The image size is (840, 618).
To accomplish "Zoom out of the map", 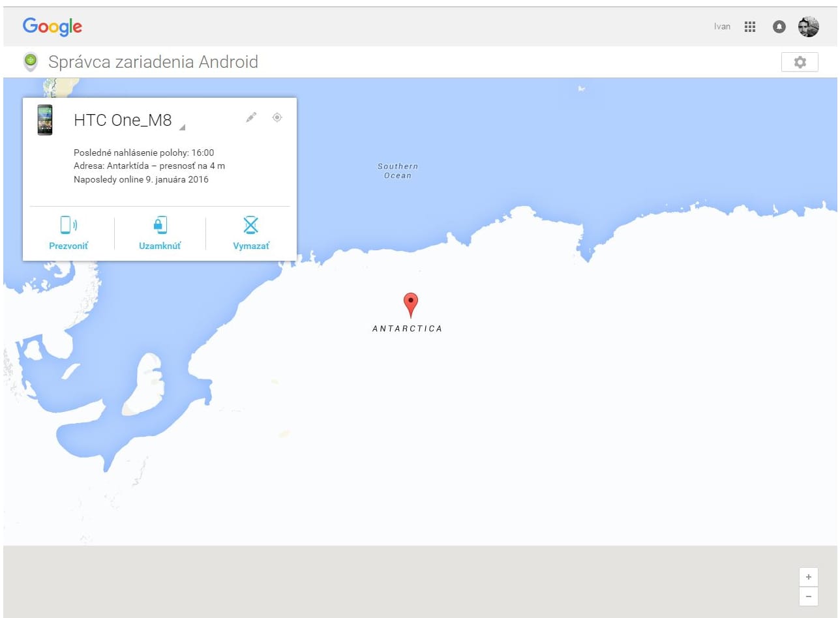I will click(x=808, y=596).
